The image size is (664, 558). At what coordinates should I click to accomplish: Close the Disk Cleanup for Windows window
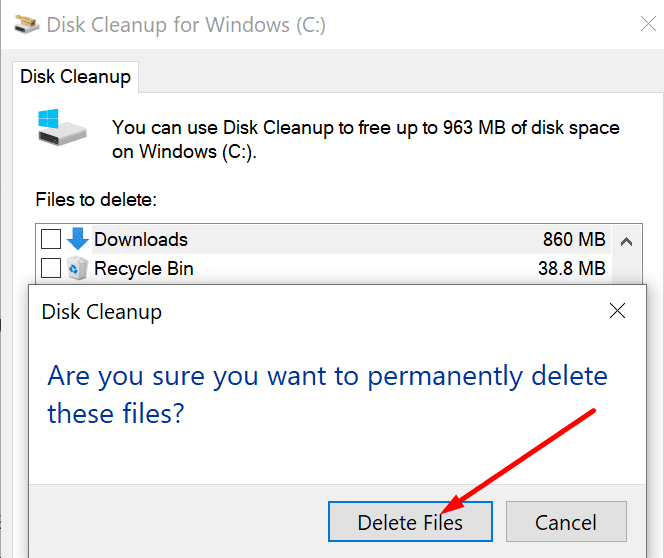(x=648, y=24)
